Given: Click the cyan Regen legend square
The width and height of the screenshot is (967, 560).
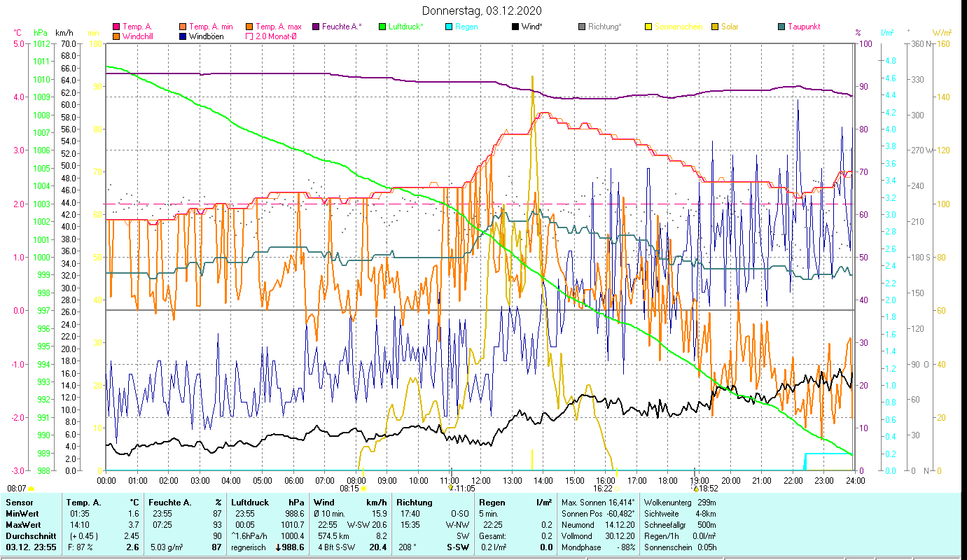Looking at the screenshot, I should point(449,27).
